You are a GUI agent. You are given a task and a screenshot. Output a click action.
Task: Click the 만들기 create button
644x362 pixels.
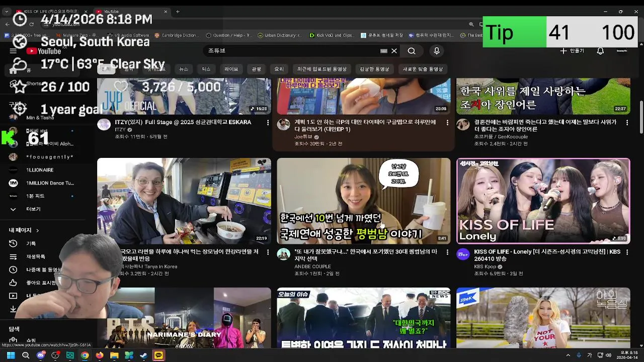[572, 51]
